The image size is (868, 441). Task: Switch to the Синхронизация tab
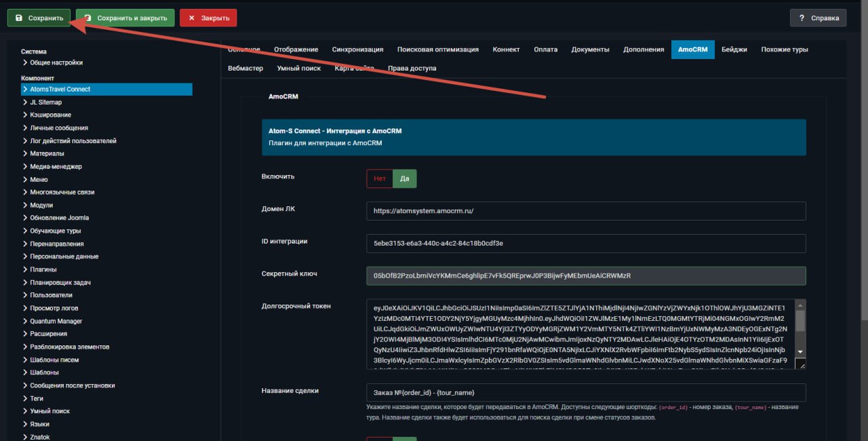coord(357,50)
